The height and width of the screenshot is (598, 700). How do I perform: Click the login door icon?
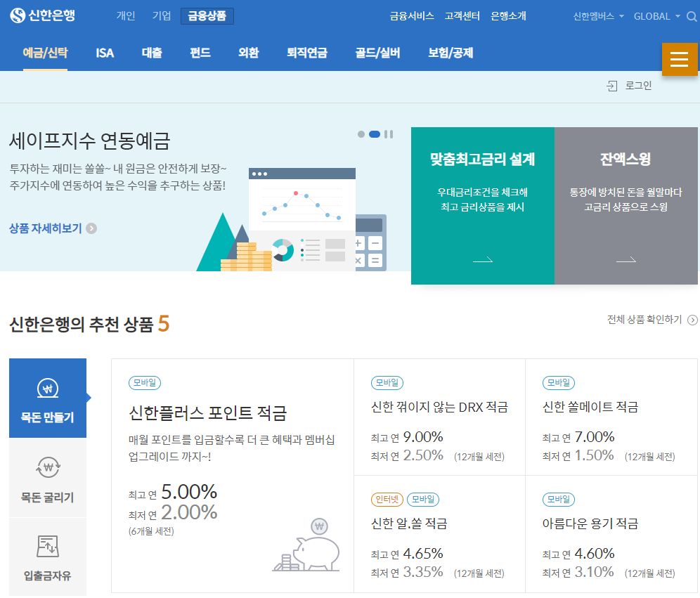pyautogui.click(x=611, y=86)
